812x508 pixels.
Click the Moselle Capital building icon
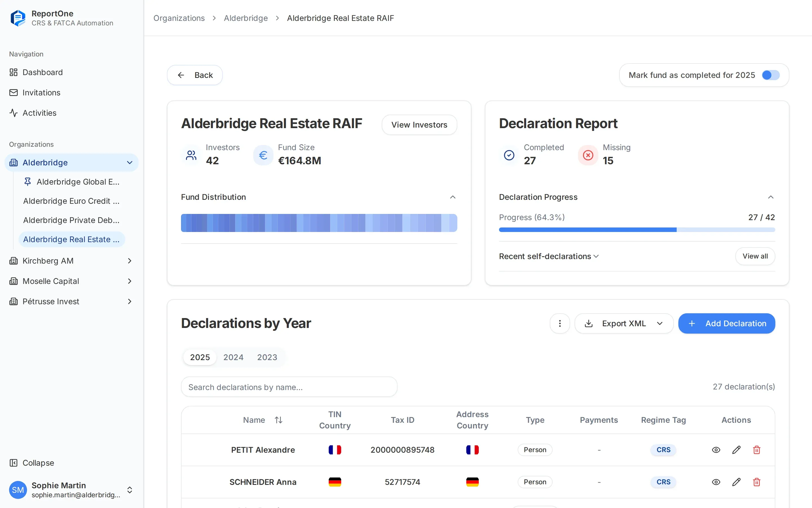coord(14,281)
